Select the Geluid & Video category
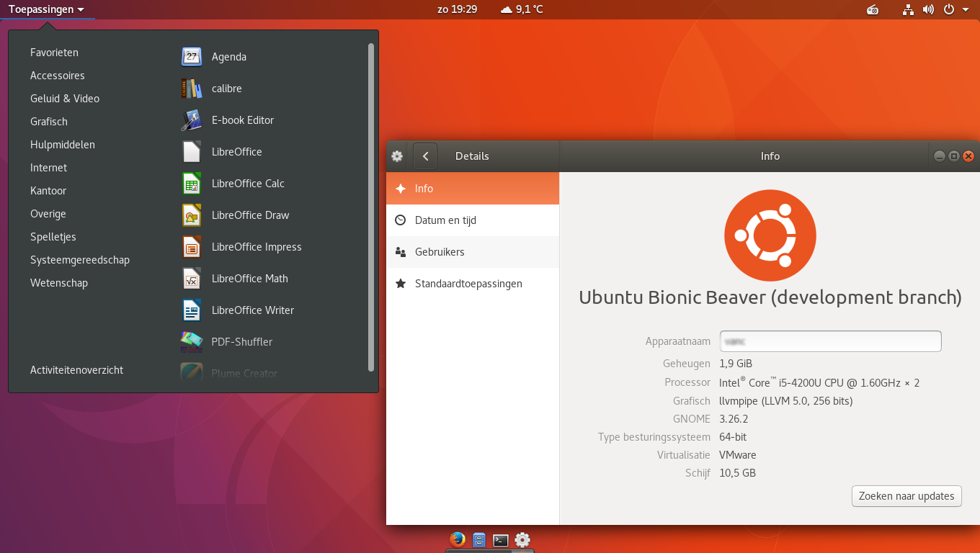This screenshot has width=980, height=553. click(x=65, y=99)
